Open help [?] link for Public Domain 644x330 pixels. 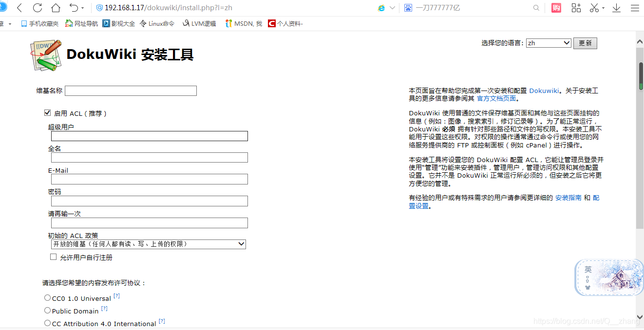coord(104,309)
